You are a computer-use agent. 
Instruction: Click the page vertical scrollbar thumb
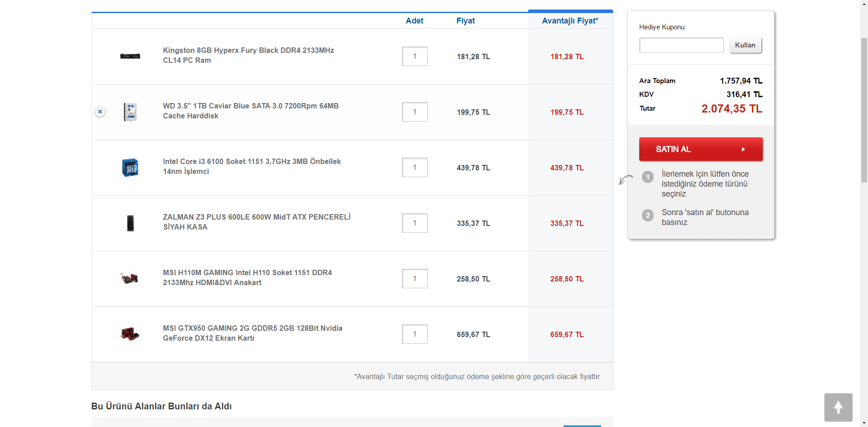coord(864,108)
